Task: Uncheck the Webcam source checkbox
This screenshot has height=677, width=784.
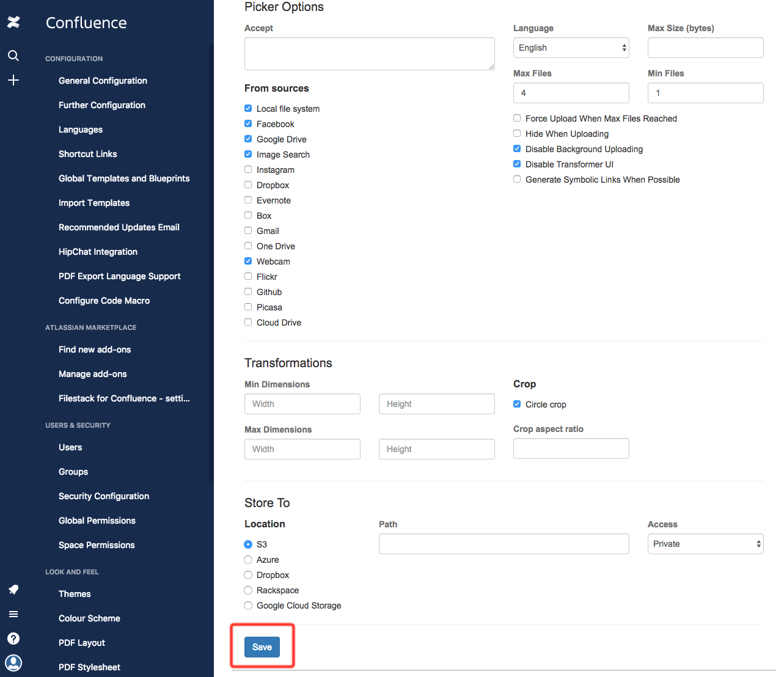Action: coord(248,261)
